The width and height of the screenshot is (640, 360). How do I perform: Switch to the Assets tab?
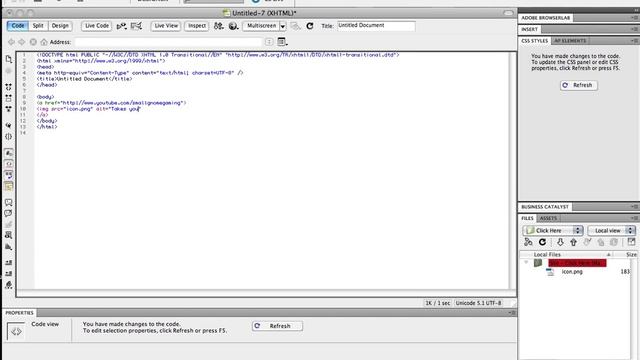548,218
